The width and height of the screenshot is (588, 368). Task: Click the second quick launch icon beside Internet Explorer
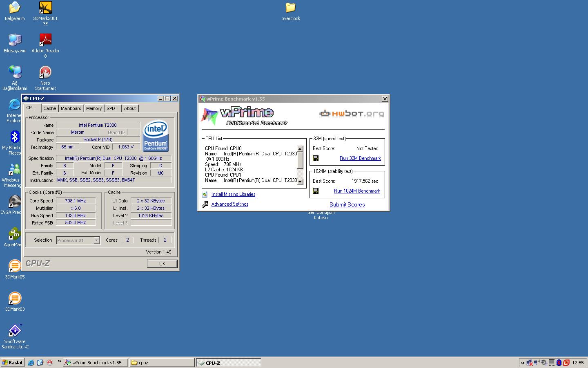point(40,363)
